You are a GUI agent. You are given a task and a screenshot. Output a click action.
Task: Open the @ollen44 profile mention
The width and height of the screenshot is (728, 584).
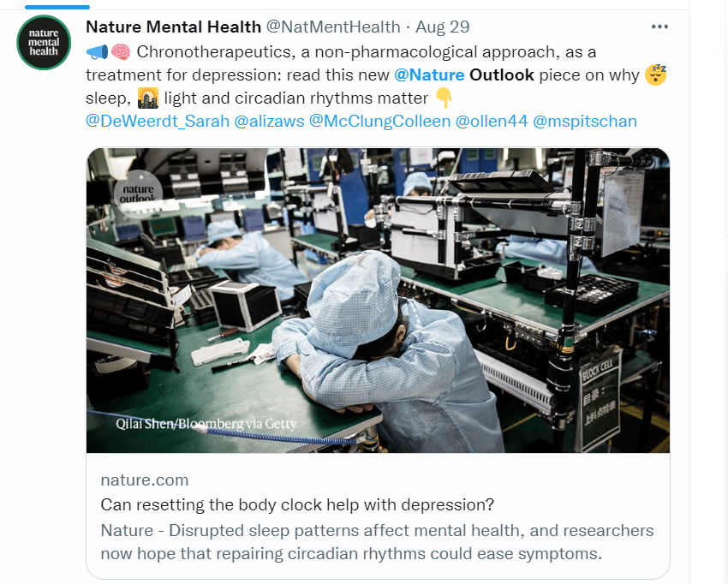click(x=492, y=121)
